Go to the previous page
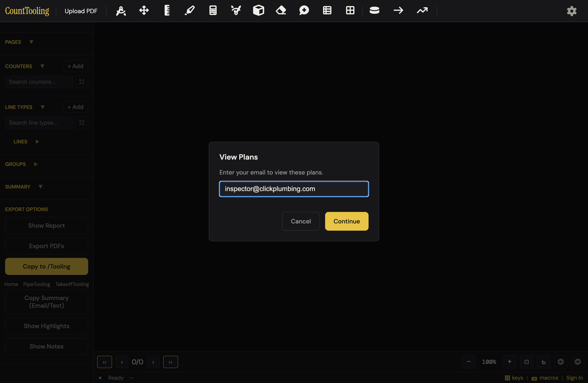588x383 pixels. click(122, 362)
